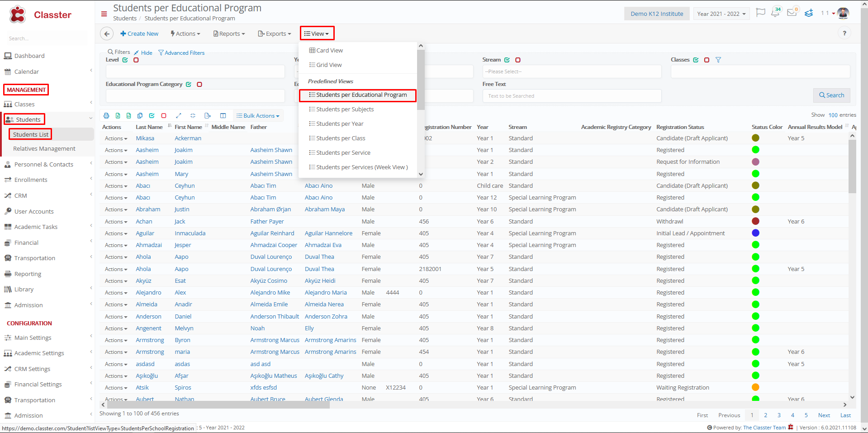Viewport: 868px width, 433px height.
Task: Go back using the round arrow button
Action: [107, 33]
